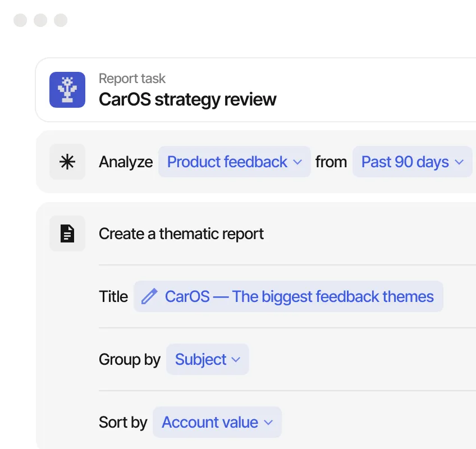Viewport: 476px width, 449px height.
Task: Click the asterisk icon beside Analyze
Action: click(67, 162)
